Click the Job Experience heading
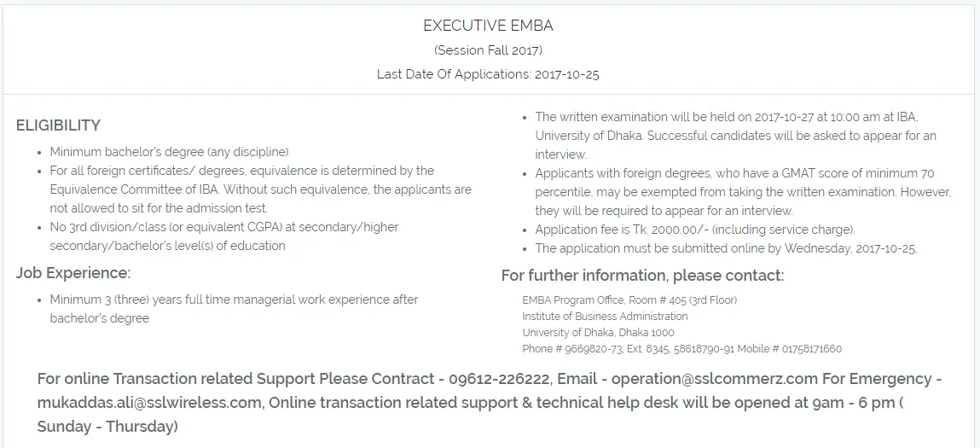This screenshot has height=448, width=980. click(x=73, y=273)
